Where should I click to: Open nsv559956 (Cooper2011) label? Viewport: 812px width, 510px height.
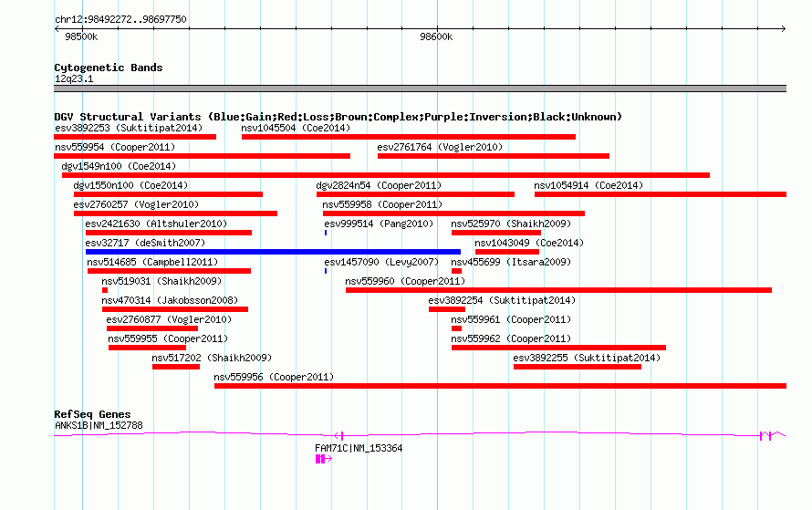click(x=274, y=377)
